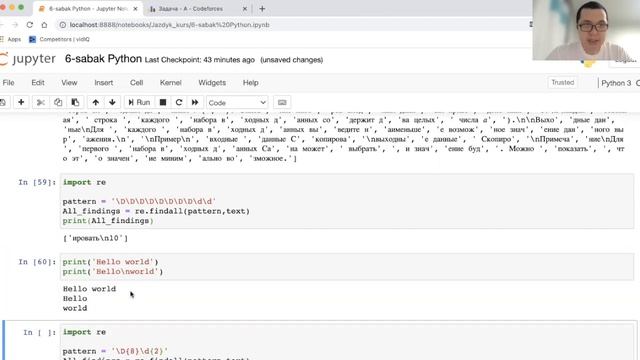Click the (unsaved changes) status text
640x360 pixels.
[x=291, y=60]
